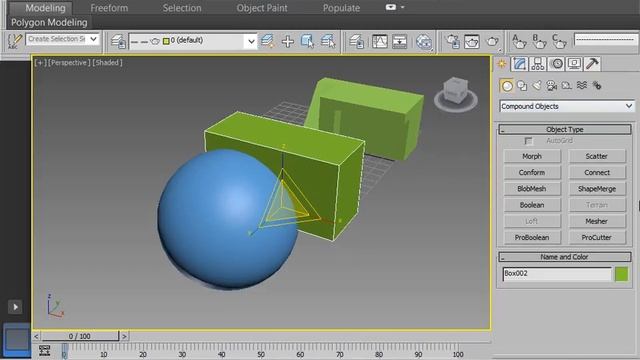This screenshot has width=640, height=360.
Task: Click the Edit Named Selection Sets icon
Action: click(15, 41)
